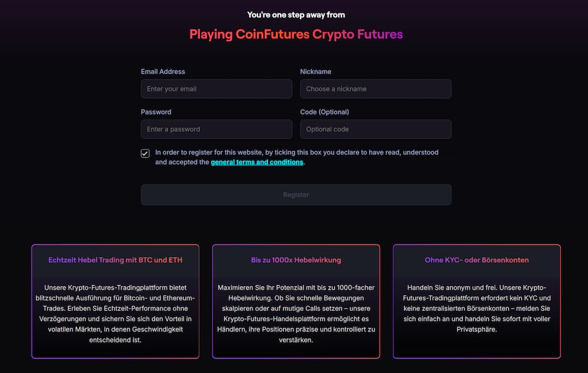The height and width of the screenshot is (373, 588).
Task: Click the 'You're one step away from' text
Action: point(296,15)
